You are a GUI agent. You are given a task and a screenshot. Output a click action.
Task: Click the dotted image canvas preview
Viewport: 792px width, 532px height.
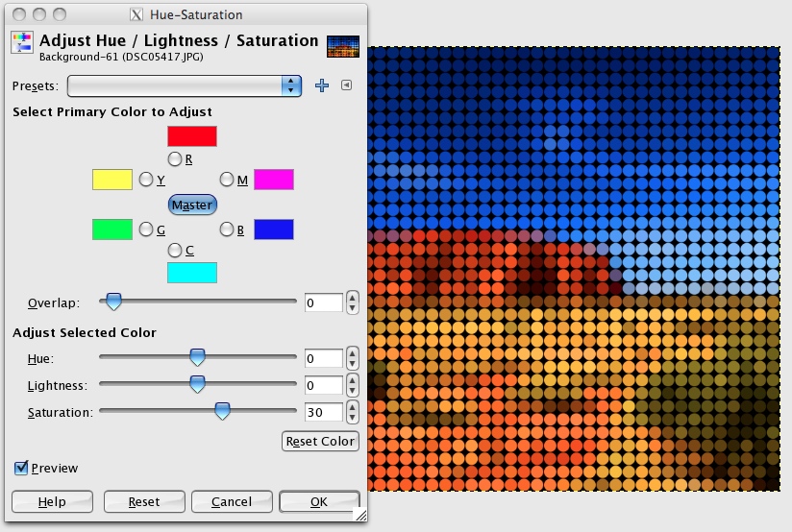click(574, 269)
